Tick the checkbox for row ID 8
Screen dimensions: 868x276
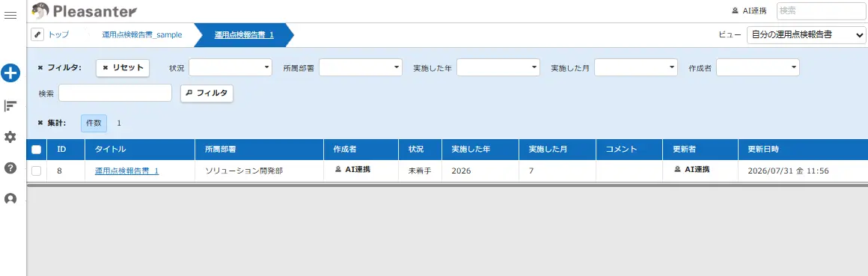[x=36, y=171]
